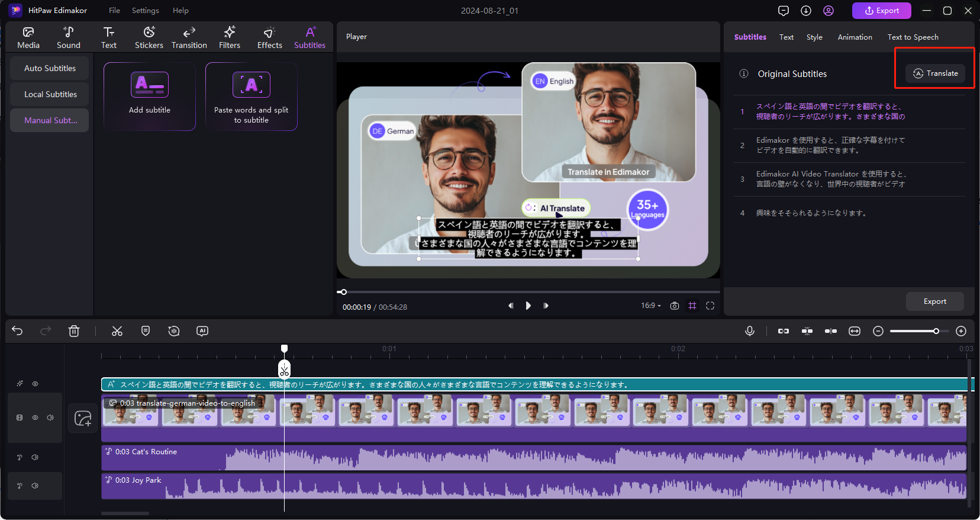The image size is (980, 520).
Task: Split clip with the scissors tool
Action: [117, 331]
